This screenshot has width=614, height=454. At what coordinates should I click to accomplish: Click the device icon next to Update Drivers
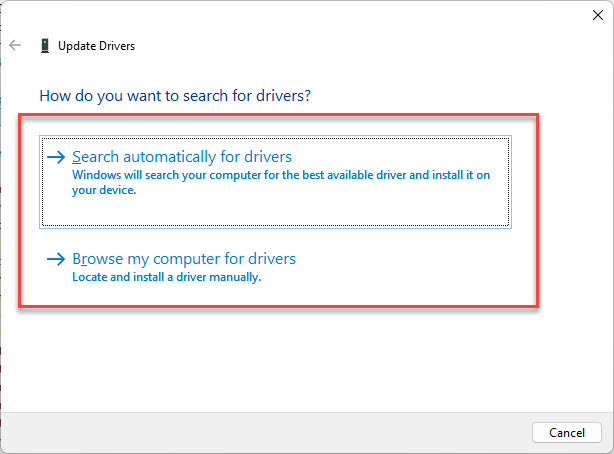(44, 46)
